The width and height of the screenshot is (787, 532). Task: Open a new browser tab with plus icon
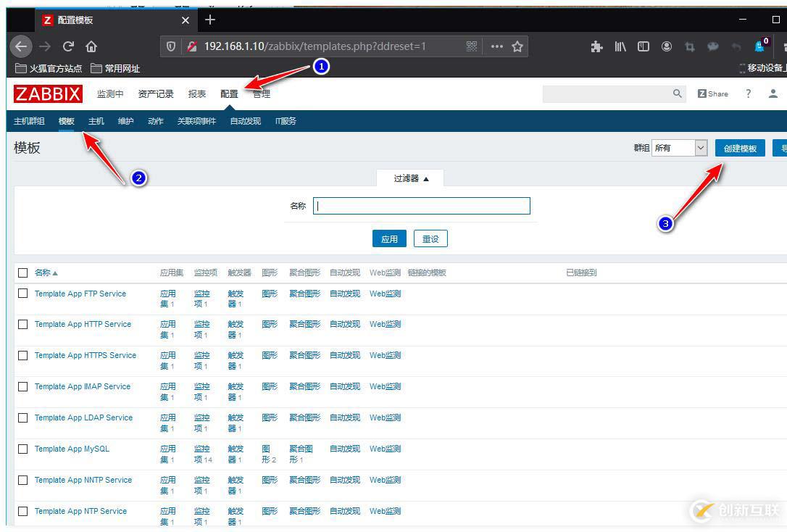click(210, 20)
